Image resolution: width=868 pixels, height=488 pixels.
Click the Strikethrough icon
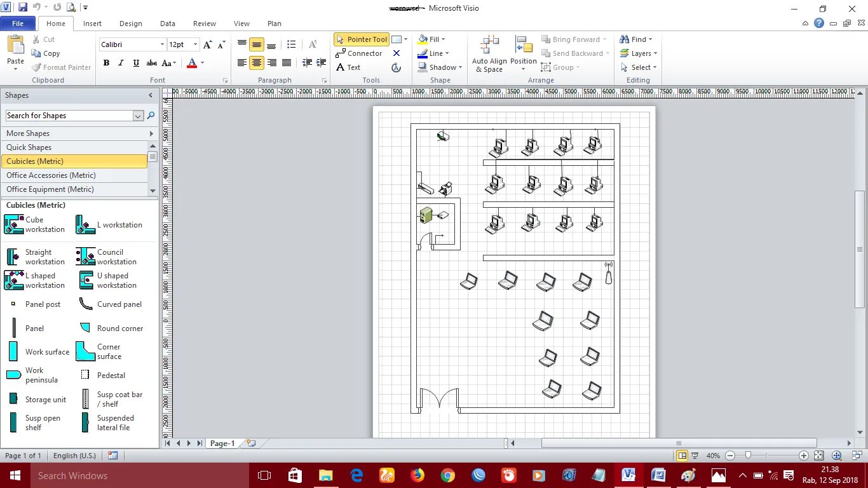[x=152, y=63]
